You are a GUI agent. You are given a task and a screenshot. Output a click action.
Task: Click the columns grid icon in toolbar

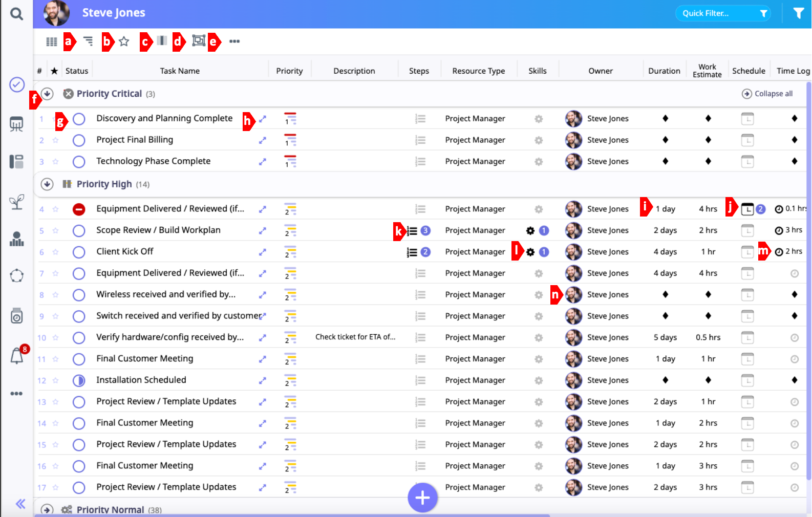click(x=52, y=41)
